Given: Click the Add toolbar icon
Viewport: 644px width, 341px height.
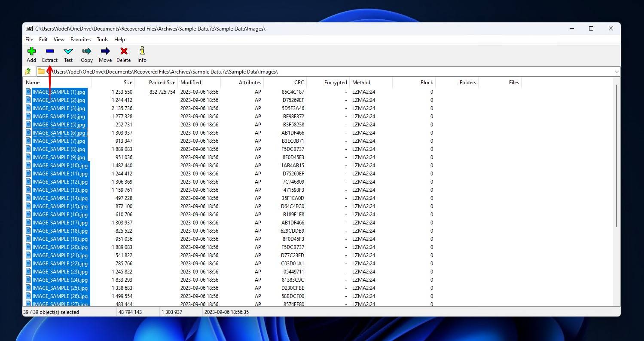Looking at the screenshot, I should coord(31,52).
